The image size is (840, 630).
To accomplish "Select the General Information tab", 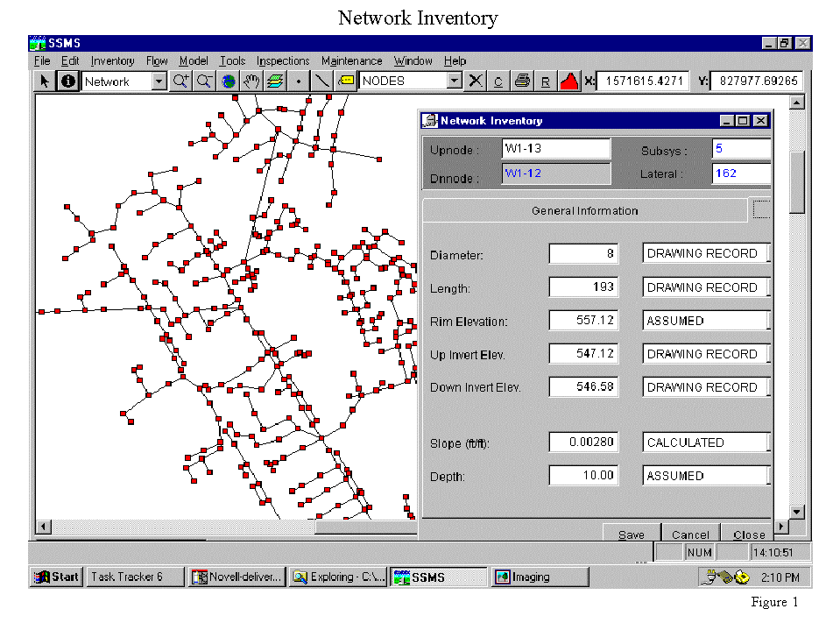I will coord(584,211).
